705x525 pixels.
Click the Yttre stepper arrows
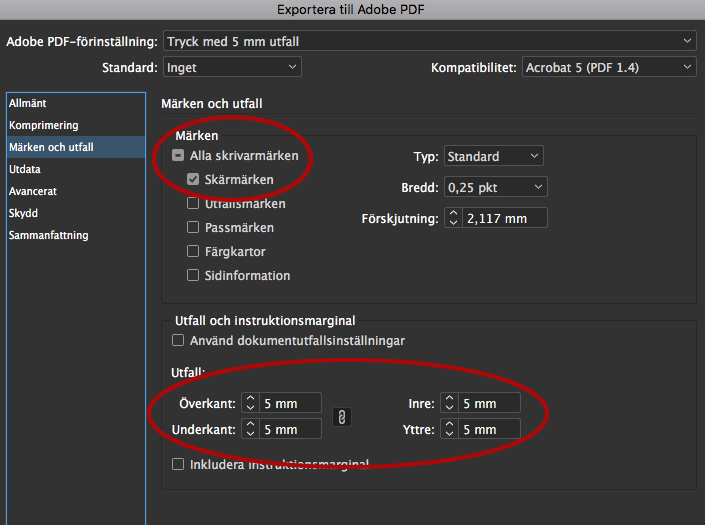coord(449,429)
